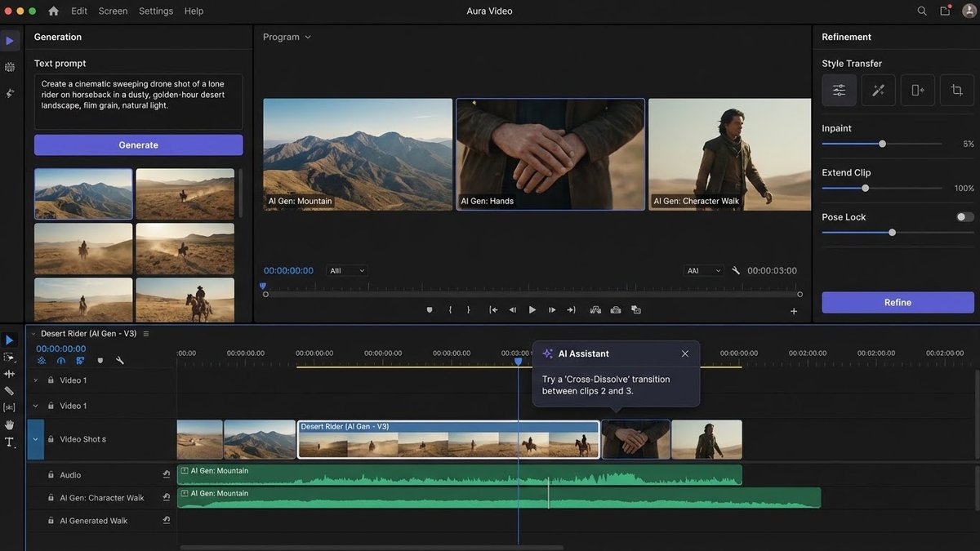Open timeline wrench settings icon

point(120,361)
